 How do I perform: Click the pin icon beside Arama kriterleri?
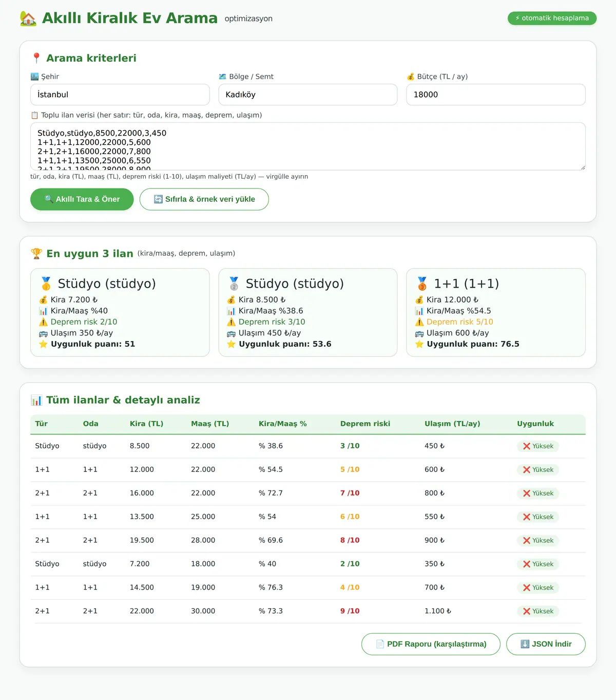[x=36, y=58]
